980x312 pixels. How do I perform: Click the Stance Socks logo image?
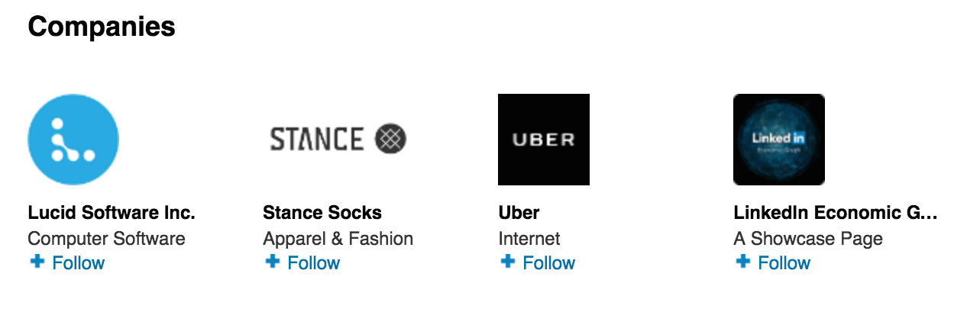[x=338, y=139]
